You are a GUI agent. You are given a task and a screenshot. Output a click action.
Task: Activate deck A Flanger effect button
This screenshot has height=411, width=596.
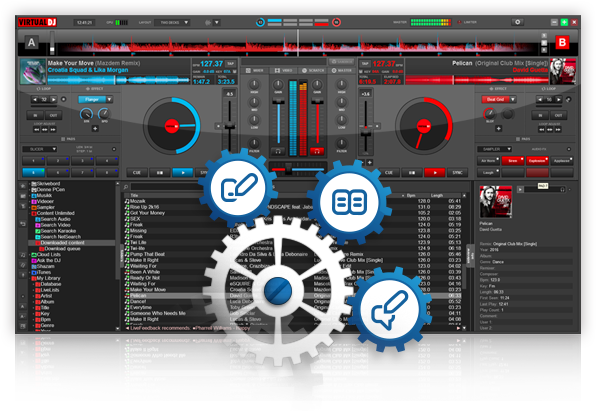click(x=92, y=100)
